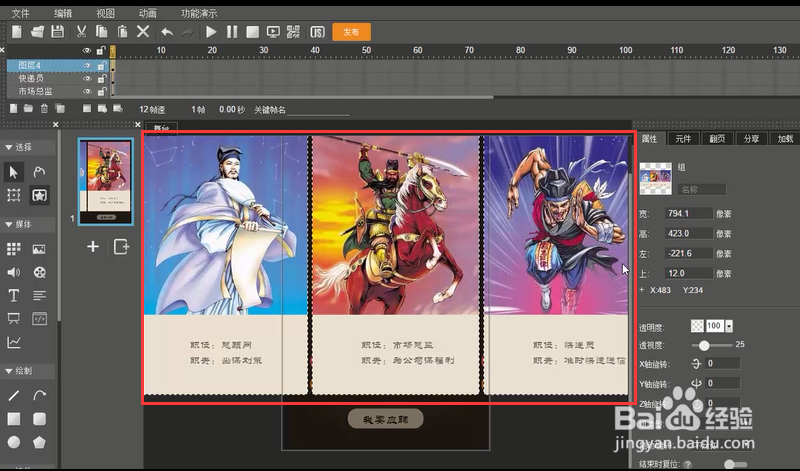Select the node edit tool
Viewport: 800px width, 471px height.
pos(39,172)
